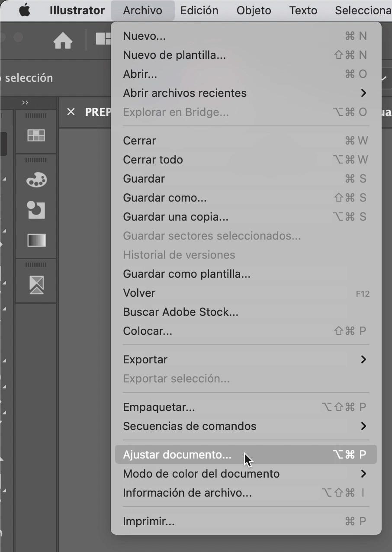Image resolution: width=392 pixels, height=552 pixels.
Task: Click the Home icon in Illustrator
Action: [63, 41]
